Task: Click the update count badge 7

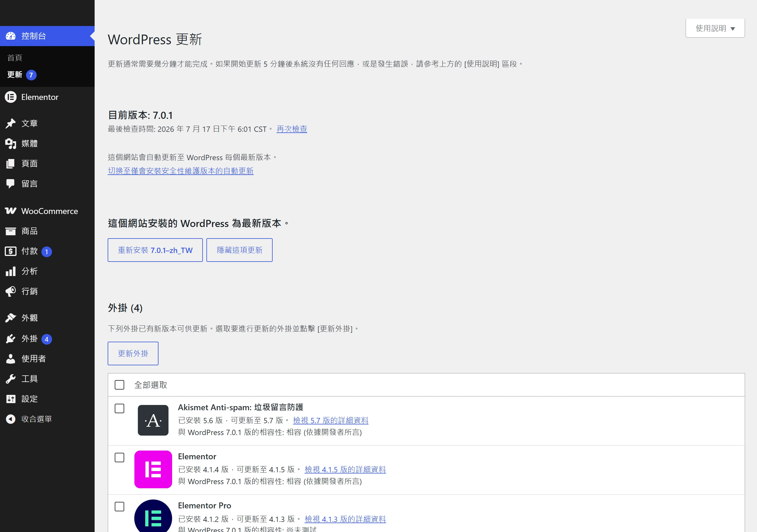Action: click(31, 75)
